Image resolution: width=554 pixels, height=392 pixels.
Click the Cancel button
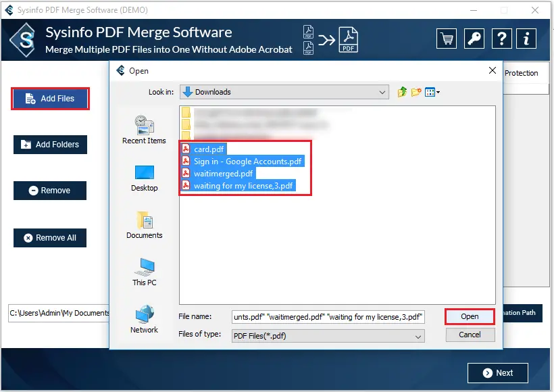coord(470,335)
